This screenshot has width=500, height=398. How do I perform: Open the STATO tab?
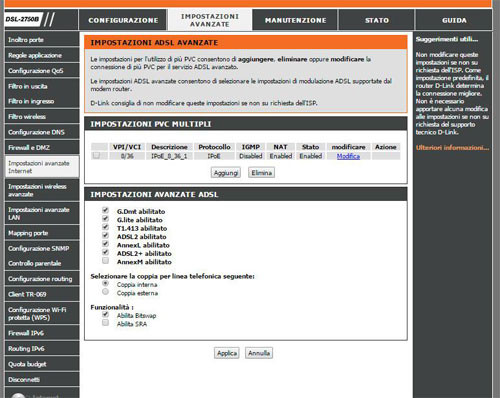[x=377, y=20]
